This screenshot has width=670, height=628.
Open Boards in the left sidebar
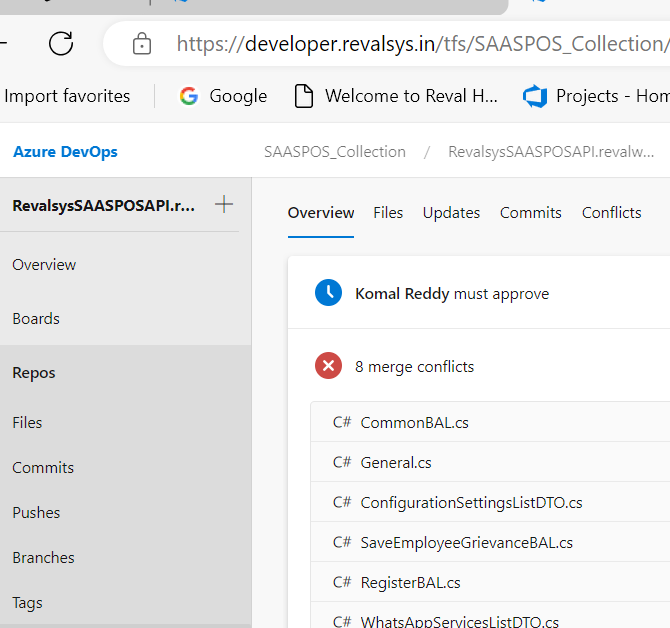(x=36, y=319)
